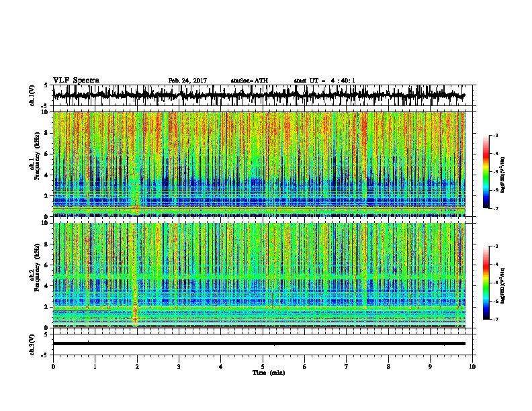Click the "-7" label on upper colorbar
The image size is (532, 411).
pyautogui.click(x=496, y=208)
